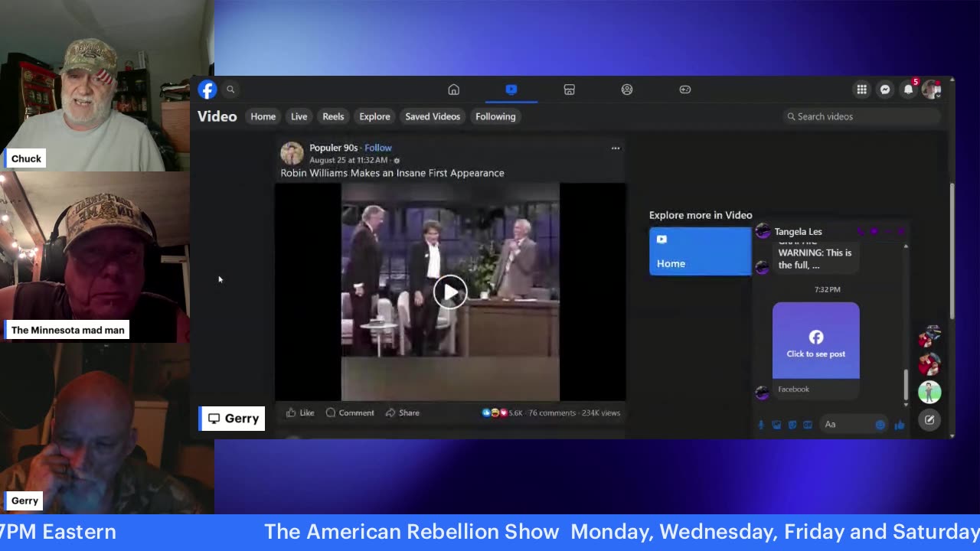Screen dimensions: 980x551
Task: Choose a sticker in the chat
Action: (x=792, y=425)
